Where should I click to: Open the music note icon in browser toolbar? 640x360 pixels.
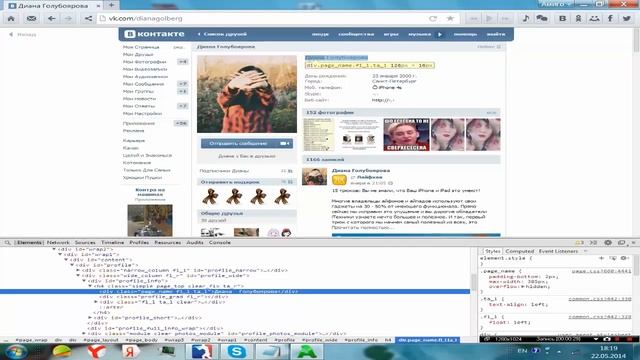point(526,18)
